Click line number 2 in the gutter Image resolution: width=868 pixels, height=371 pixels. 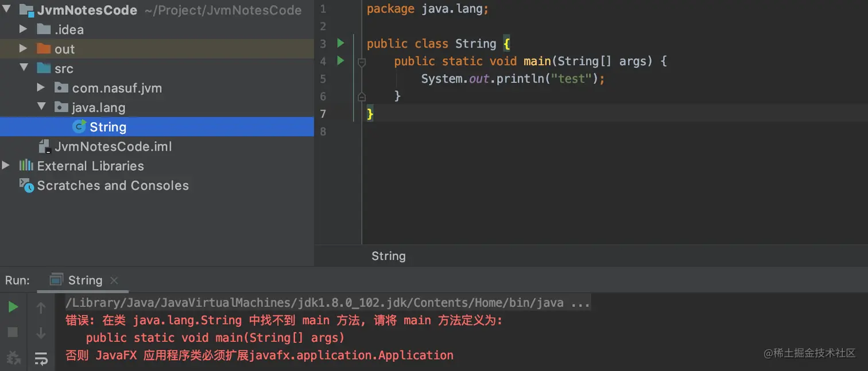(323, 26)
